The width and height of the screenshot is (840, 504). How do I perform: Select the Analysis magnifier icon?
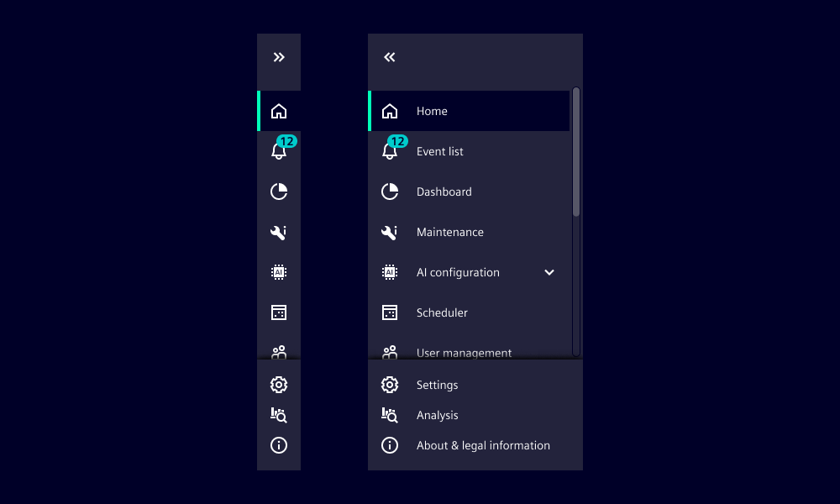pos(279,414)
